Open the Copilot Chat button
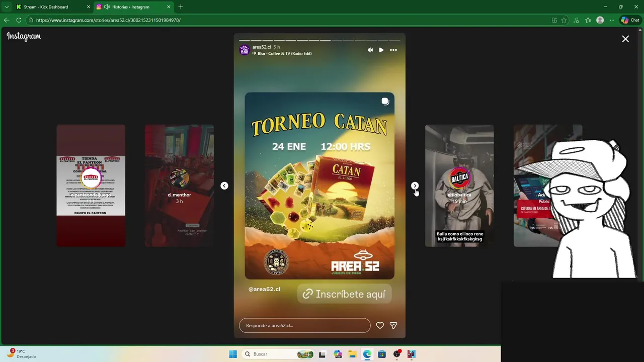 pos(630,20)
